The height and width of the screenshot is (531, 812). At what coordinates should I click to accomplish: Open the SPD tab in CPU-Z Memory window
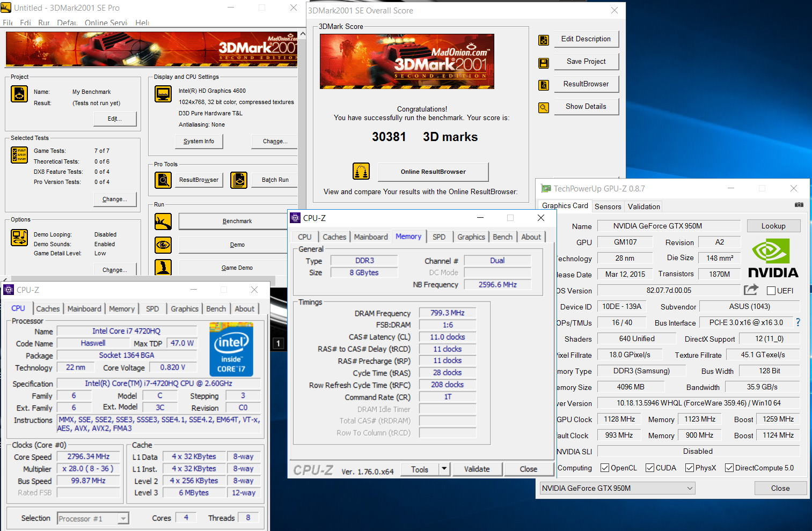(439, 237)
